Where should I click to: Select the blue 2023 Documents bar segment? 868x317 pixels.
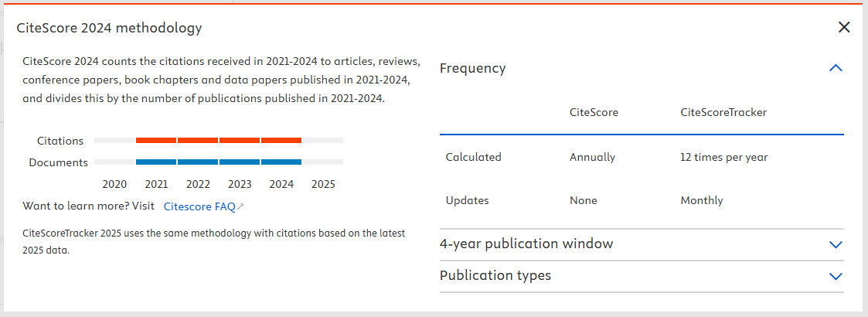tap(240, 162)
